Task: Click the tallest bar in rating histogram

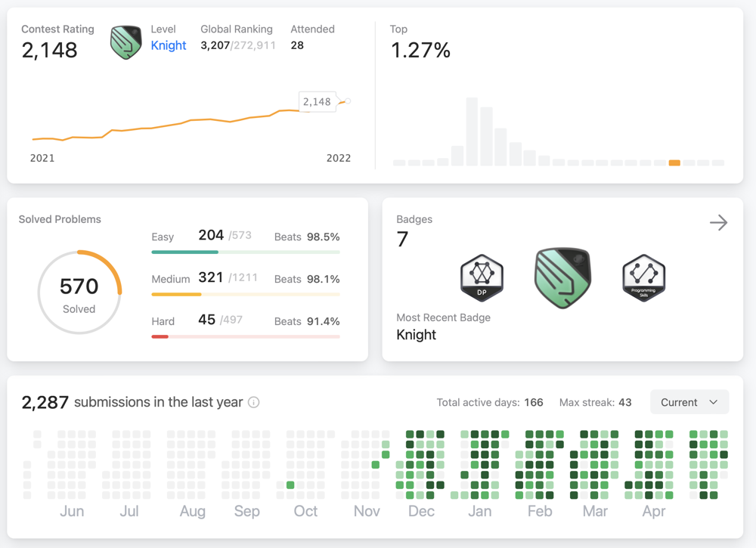Action: 472,132
